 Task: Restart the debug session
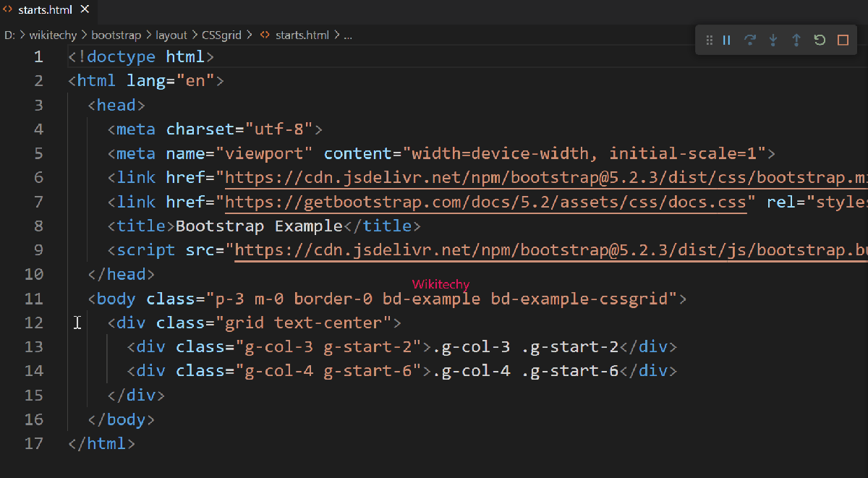820,40
